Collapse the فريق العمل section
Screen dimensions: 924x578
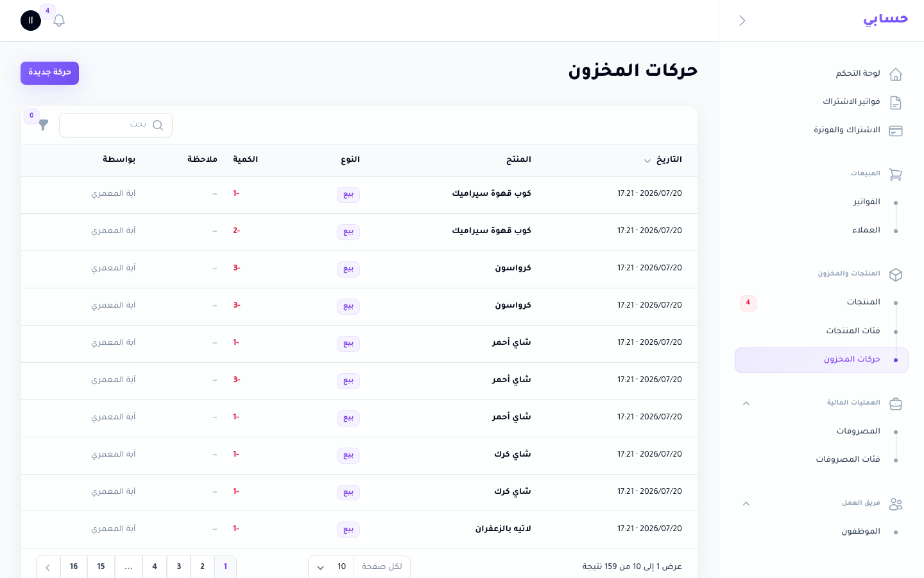click(x=746, y=504)
